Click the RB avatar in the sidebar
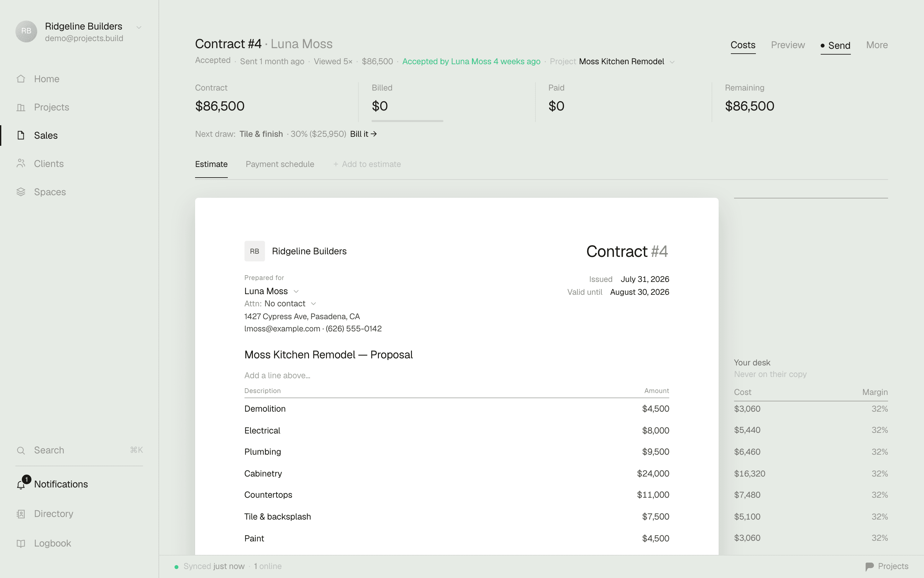This screenshot has width=924, height=578. pos(26,31)
